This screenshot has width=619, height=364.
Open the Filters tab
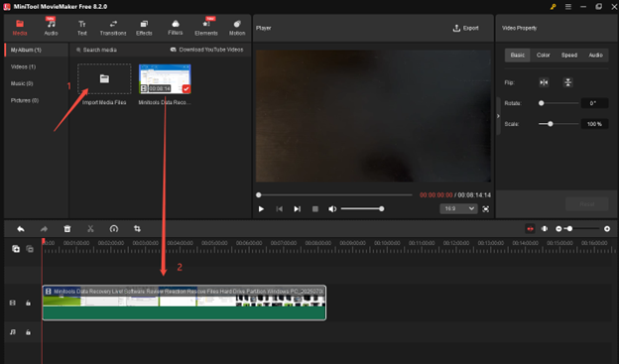click(176, 28)
